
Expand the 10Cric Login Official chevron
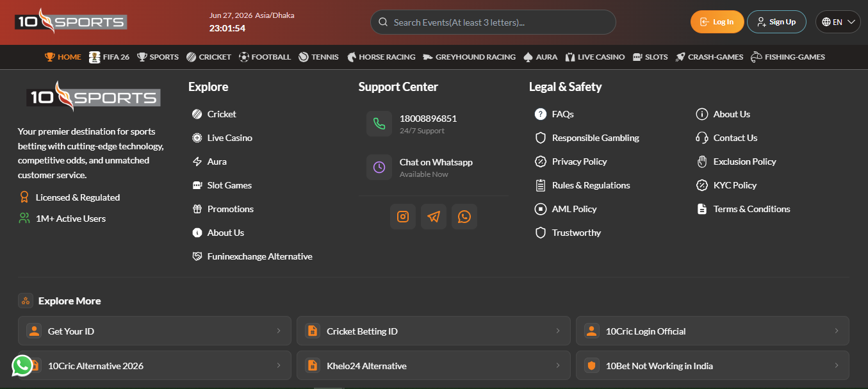(837, 331)
